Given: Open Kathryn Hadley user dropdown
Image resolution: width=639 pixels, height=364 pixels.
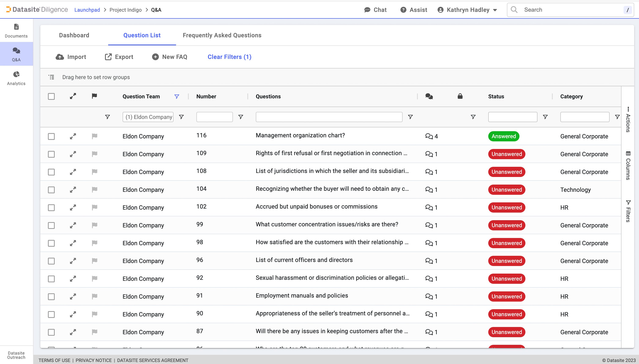Looking at the screenshot, I should pyautogui.click(x=467, y=10).
